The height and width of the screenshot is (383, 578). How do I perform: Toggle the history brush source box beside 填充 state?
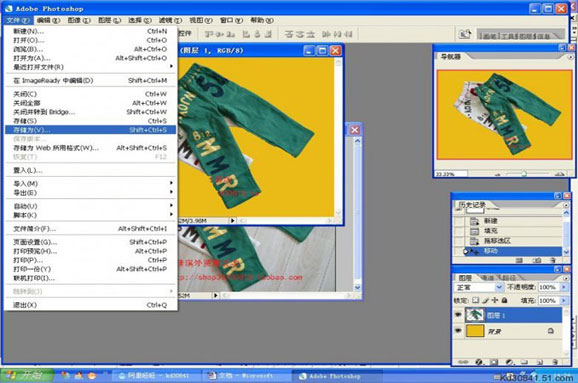[458, 231]
